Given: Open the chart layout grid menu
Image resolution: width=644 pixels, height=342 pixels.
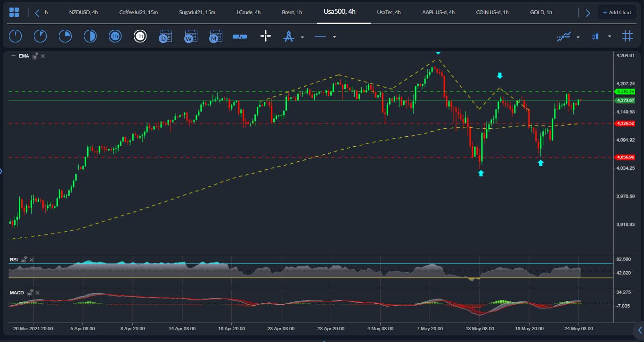Looking at the screenshot, I should coord(14,13).
